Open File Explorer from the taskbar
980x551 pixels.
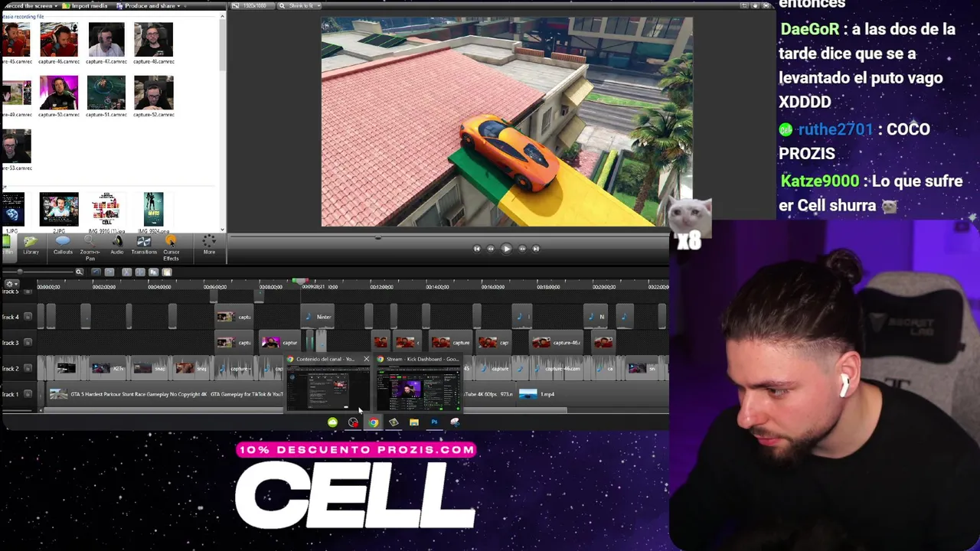coord(413,422)
